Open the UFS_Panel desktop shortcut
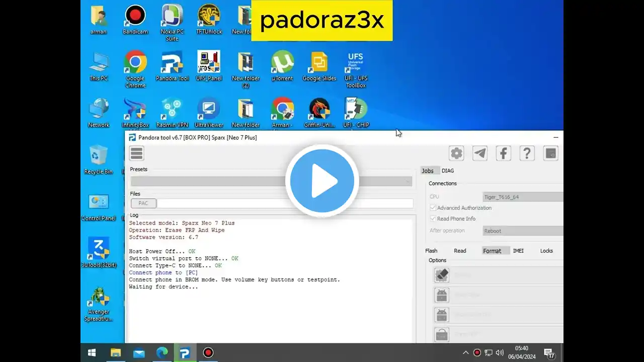Screen dimensions: 644x362 pyautogui.click(x=209, y=66)
